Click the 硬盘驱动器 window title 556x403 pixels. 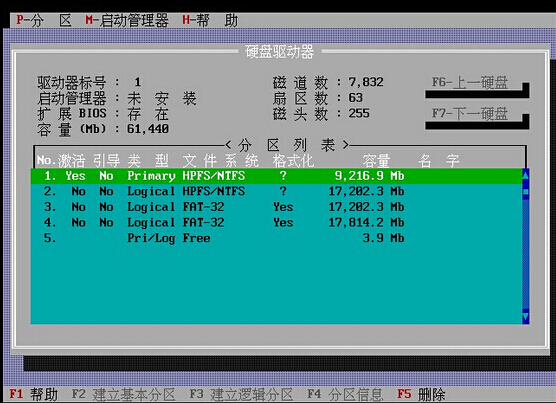point(279,52)
